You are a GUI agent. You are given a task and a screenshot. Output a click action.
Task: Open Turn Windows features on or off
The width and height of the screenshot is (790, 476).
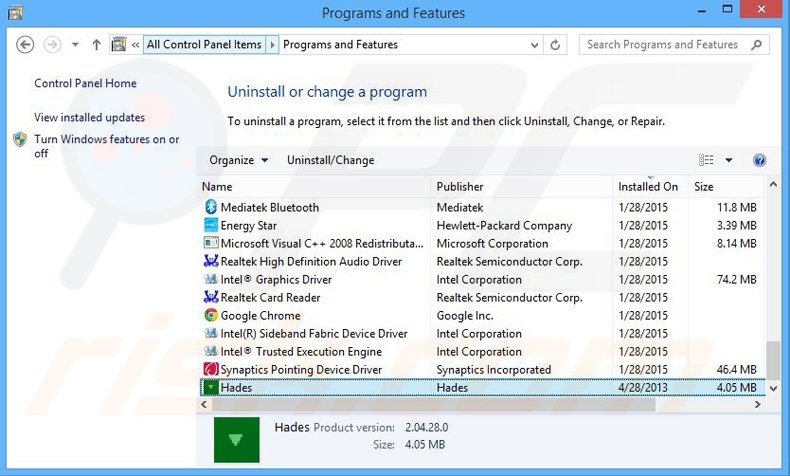[106, 146]
